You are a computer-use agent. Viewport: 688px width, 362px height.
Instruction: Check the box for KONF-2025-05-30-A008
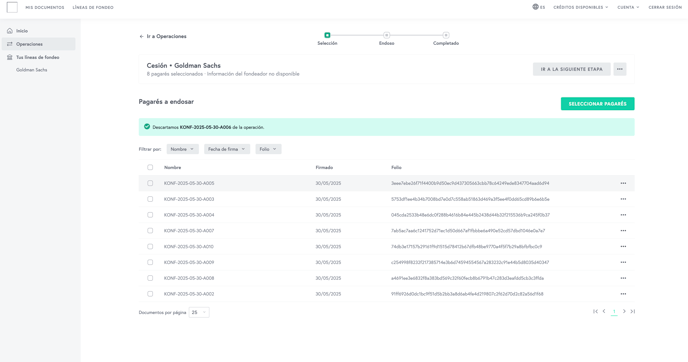pos(150,278)
